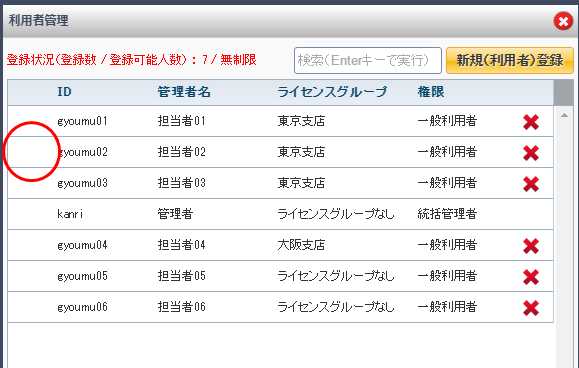Click 統括管理者 role cell
Viewport: 579px width, 368px height.
click(447, 214)
